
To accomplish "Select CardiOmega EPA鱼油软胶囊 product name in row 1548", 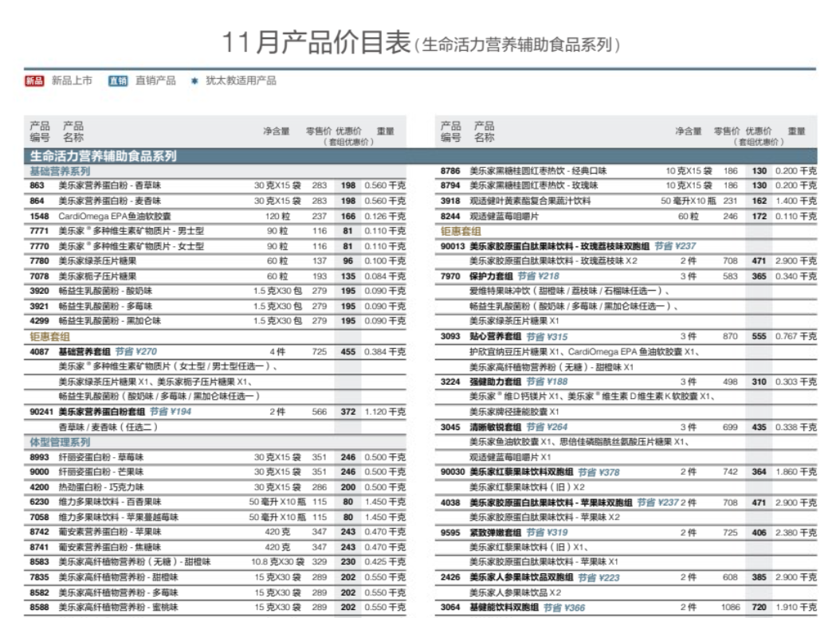I will [115, 217].
